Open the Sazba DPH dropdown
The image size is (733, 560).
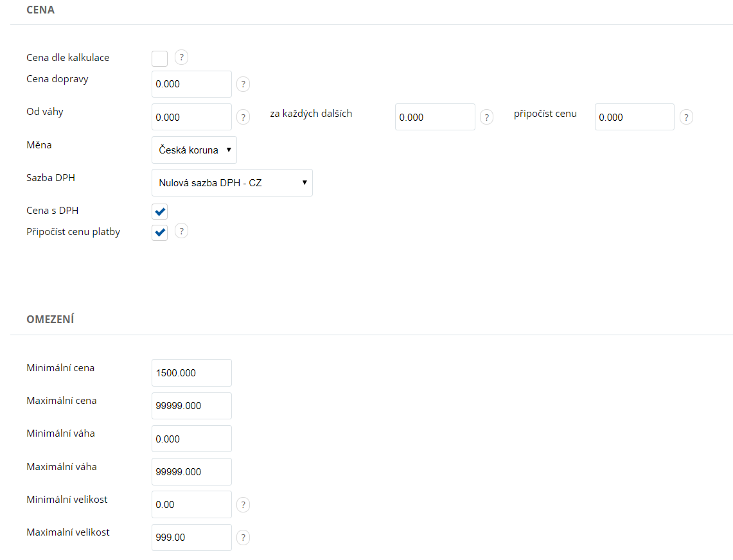click(232, 183)
